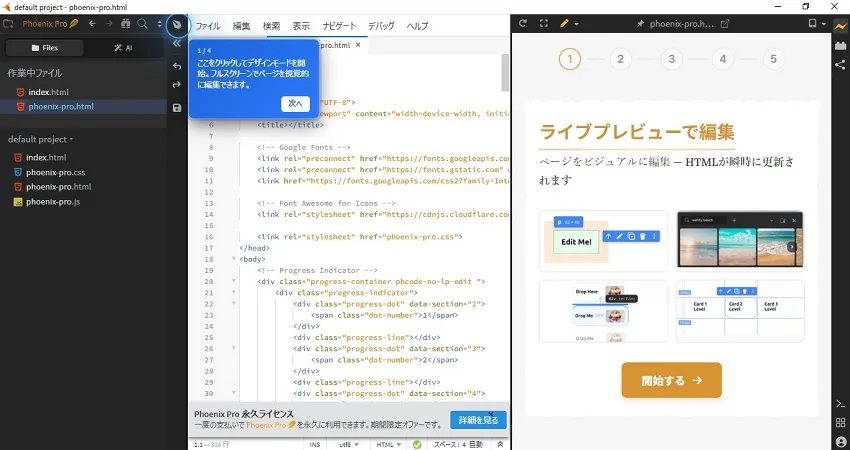Open the デバッグ menu
The image size is (850, 450).
381,25
